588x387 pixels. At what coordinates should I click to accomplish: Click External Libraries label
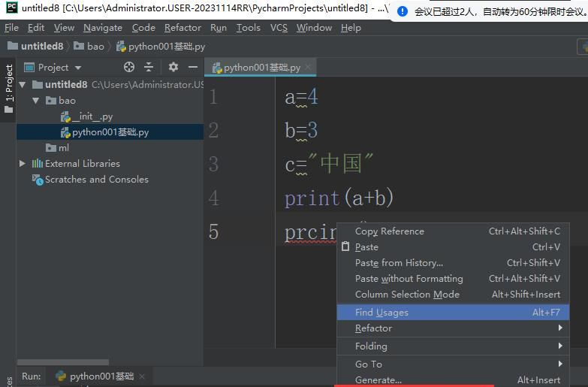(x=83, y=164)
